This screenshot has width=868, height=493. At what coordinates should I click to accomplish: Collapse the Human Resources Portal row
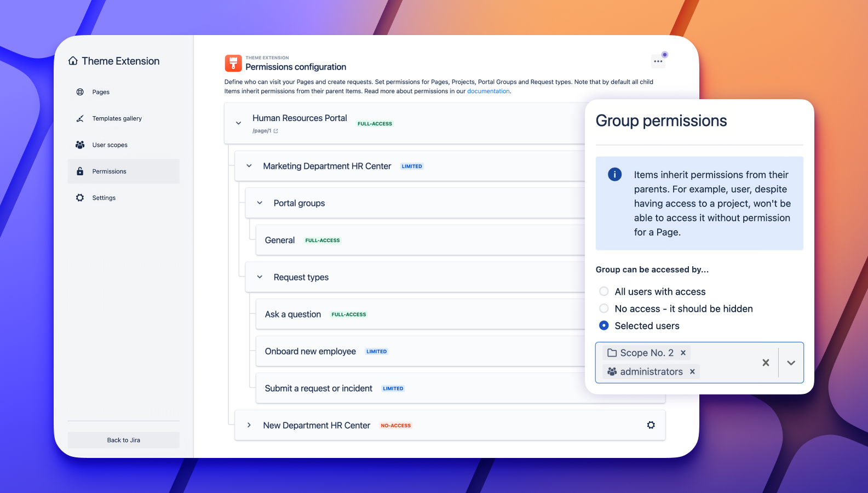point(238,123)
